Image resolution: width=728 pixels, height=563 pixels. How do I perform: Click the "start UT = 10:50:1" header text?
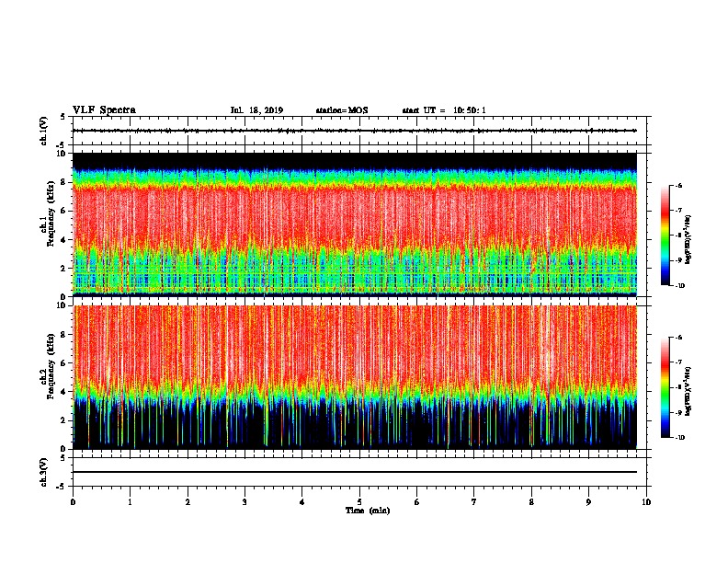click(444, 110)
